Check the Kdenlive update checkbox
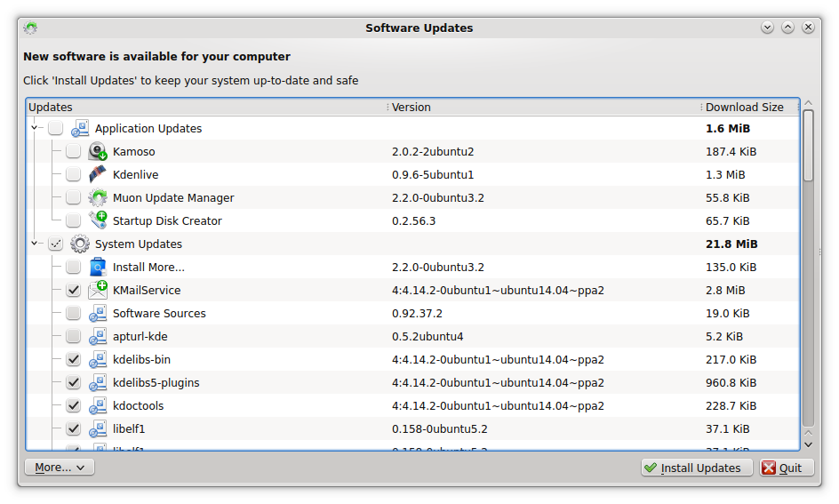839x504 pixels. 73,174
